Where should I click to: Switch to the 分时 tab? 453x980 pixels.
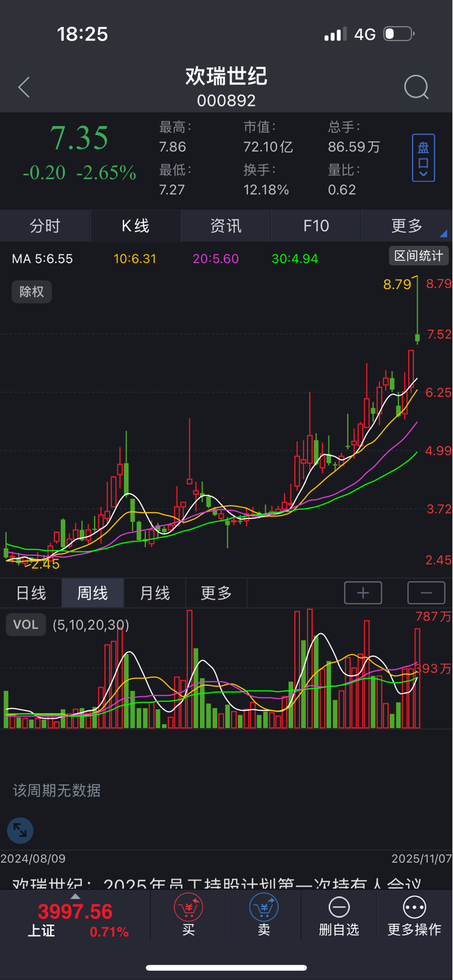(45, 226)
